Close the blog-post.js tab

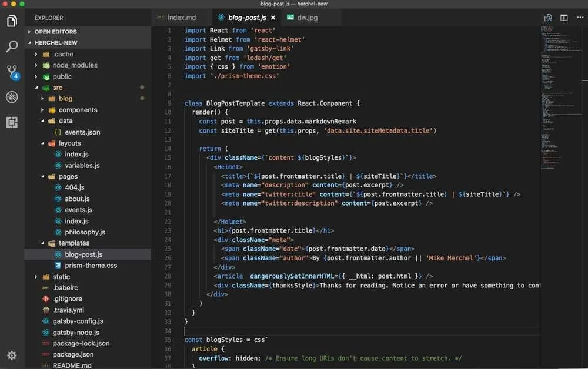point(272,18)
